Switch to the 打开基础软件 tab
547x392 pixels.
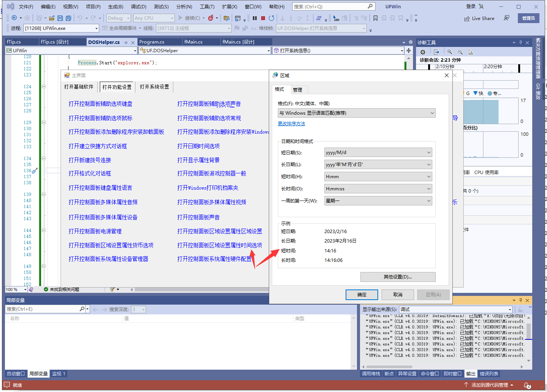(79, 87)
